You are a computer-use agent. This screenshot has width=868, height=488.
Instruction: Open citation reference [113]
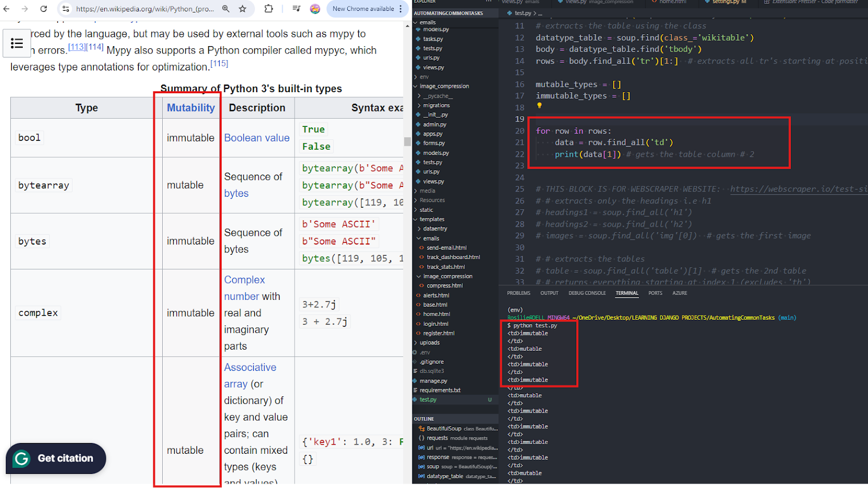pos(76,47)
